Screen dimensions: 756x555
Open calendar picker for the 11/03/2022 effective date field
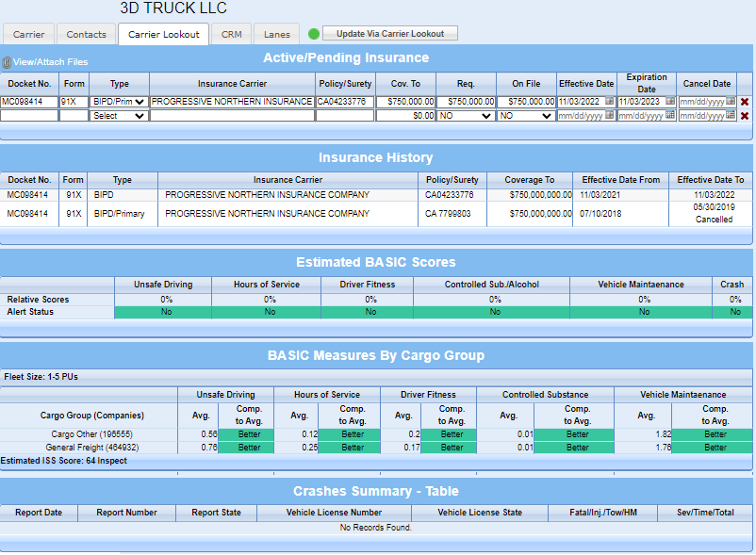click(x=610, y=101)
